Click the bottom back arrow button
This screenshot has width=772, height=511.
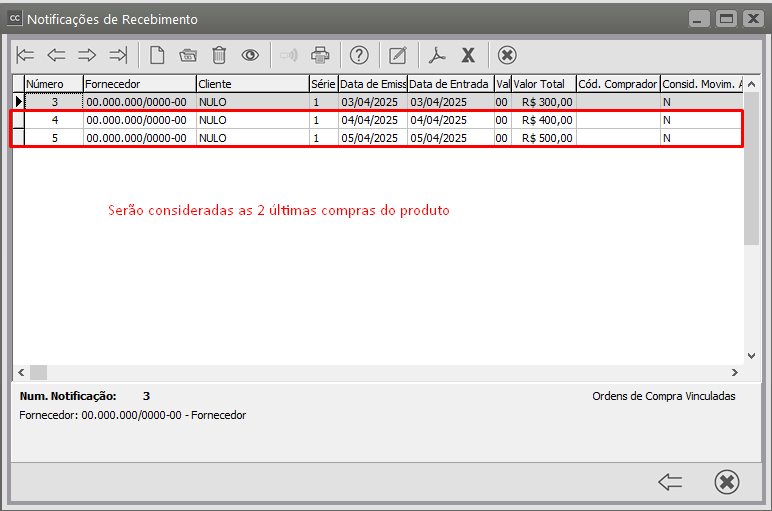coord(670,482)
